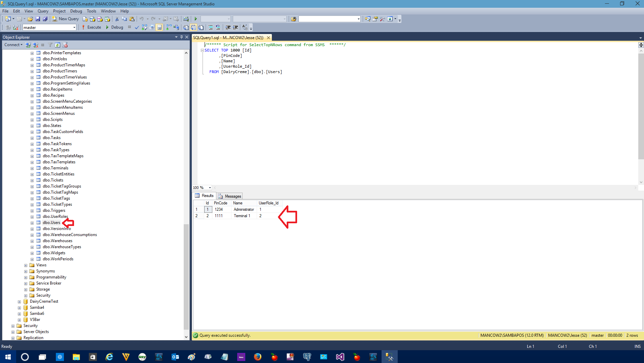Open the Connect dropdown in Object Explorer
Viewport: 644px width, 363px height.
pyautogui.click(x=13, y=45)
